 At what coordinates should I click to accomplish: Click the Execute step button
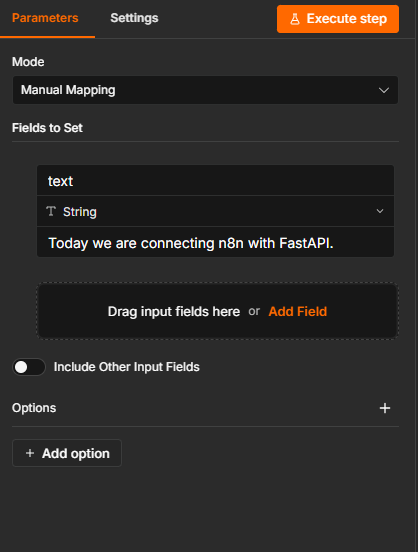point(338,19)
